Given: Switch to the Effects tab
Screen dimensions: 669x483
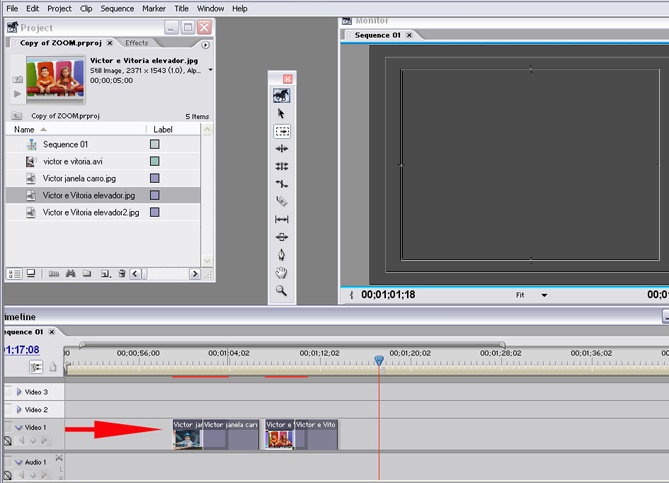Looking at the screenshot, I should (x=137, y=43).
